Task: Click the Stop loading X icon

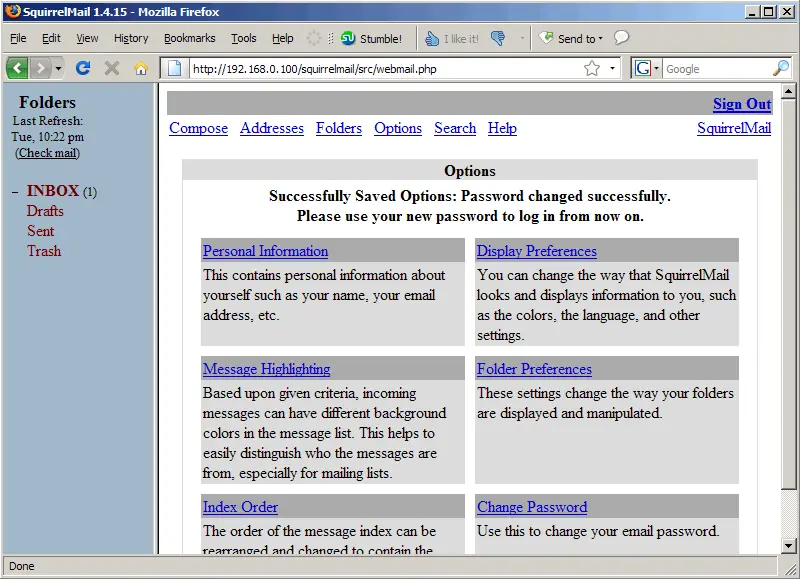Action: [112, 68]
